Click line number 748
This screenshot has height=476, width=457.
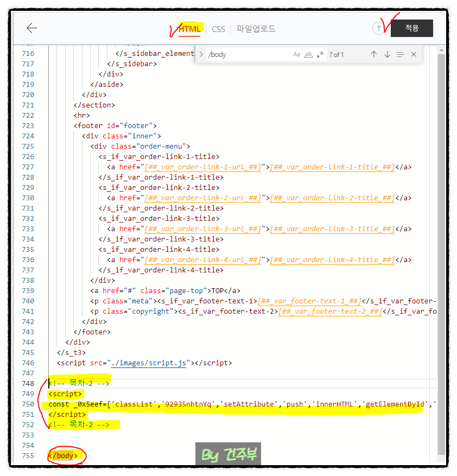[28, 383]
